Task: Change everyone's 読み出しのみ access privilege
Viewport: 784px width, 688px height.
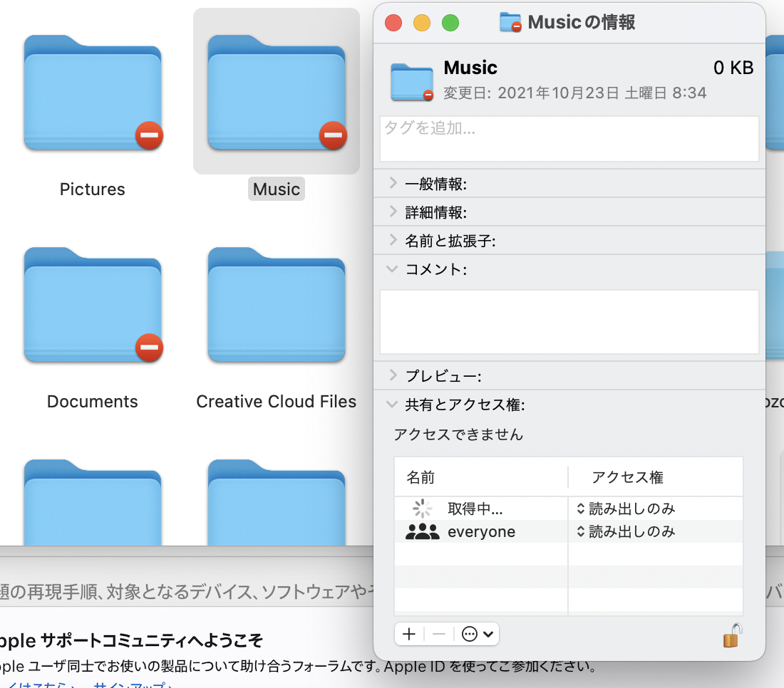Action: (626, 532)
